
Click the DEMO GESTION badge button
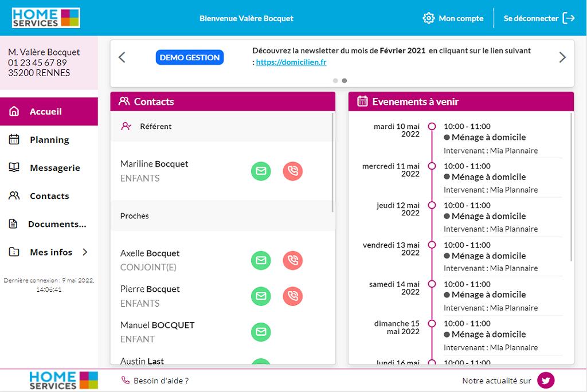tap(189, 57)
